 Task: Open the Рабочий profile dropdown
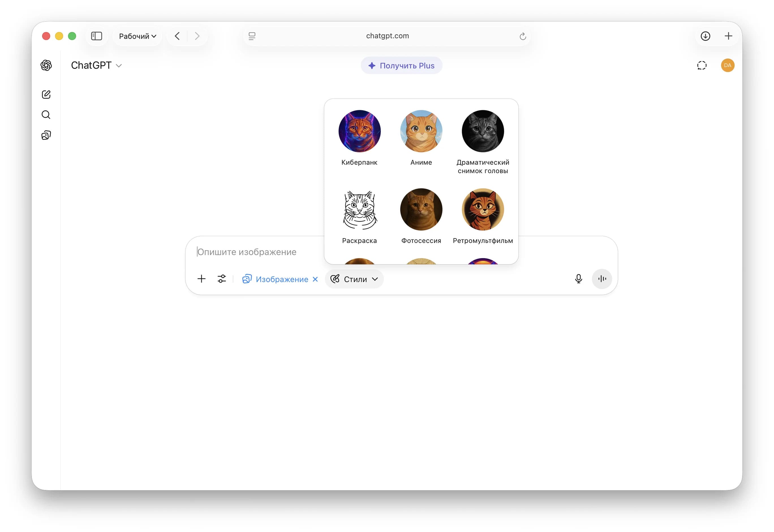click(x=137, y=36)
